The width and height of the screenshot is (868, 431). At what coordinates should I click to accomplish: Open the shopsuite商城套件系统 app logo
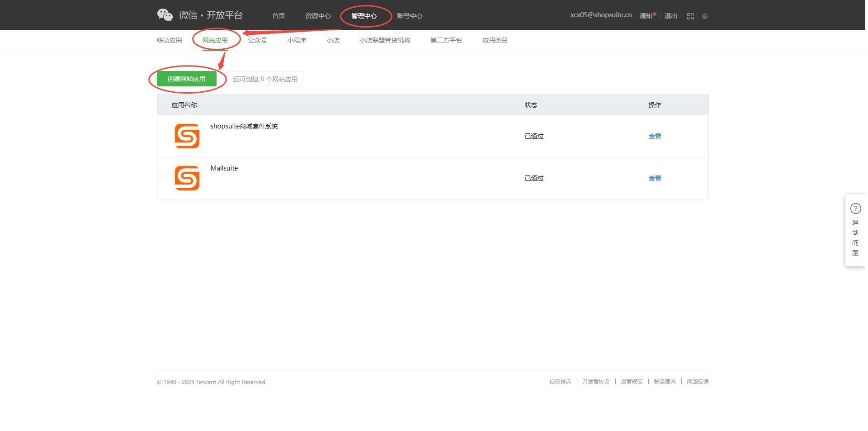[187, 136]
